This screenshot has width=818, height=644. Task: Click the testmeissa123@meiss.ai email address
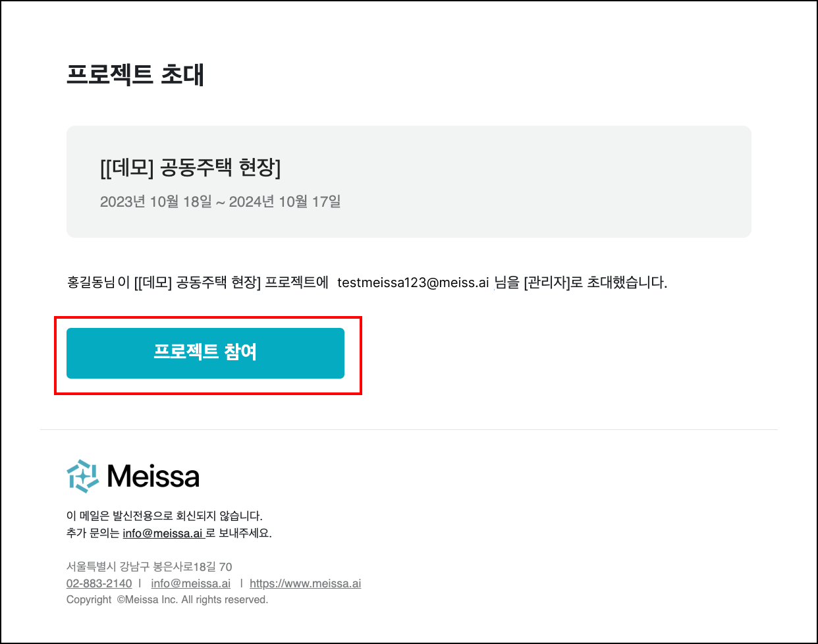tap(413, 282)
